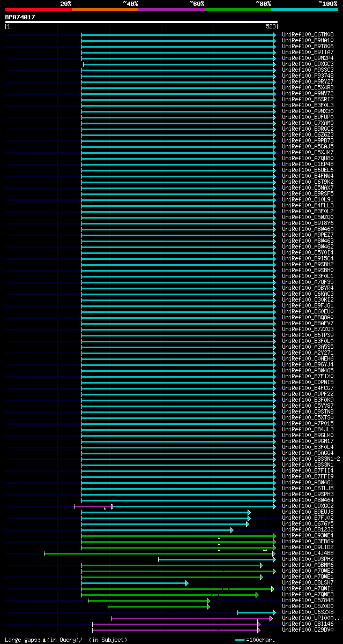
Task: Click the red segment of the identity legend
Action: (39, 10)
